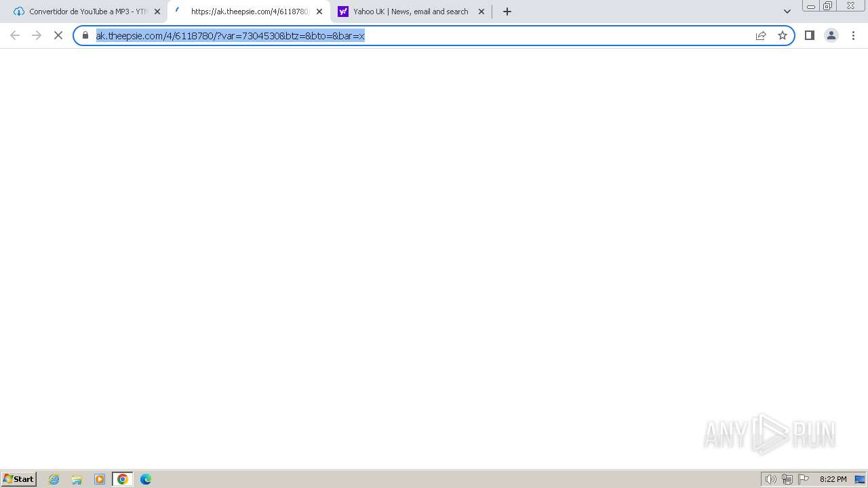Click the 8:22 PM clock
Screen dimensions: 868x488
833,479
